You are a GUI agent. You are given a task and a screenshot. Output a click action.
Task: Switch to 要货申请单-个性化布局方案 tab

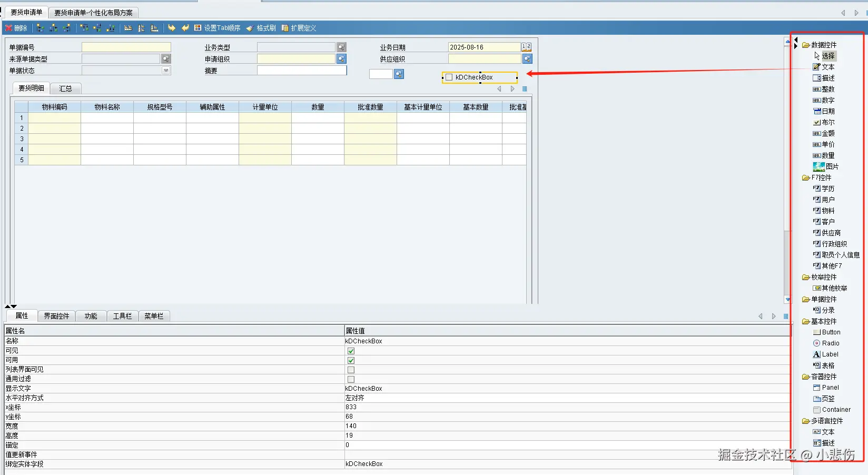[x=94, y=13]
